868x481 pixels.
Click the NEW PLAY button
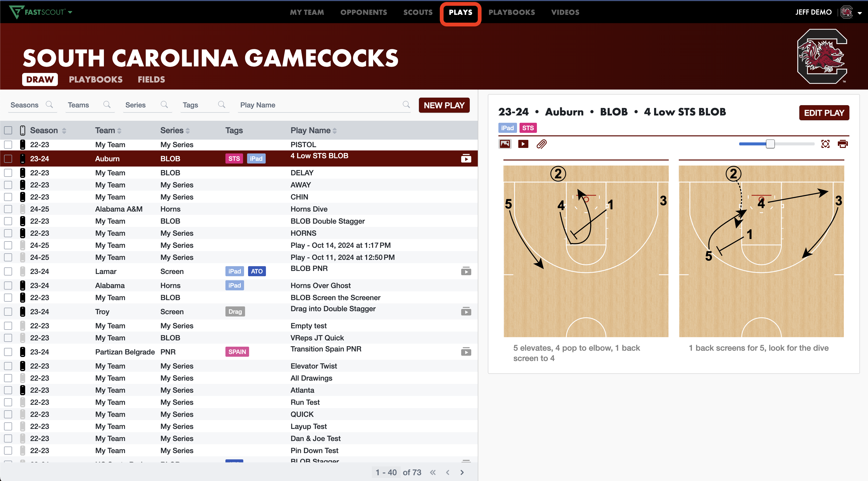[444, 105]
